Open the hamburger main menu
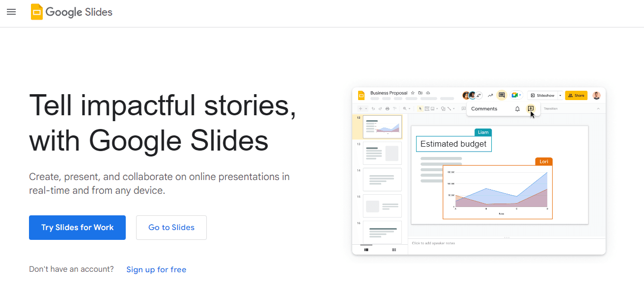Screen dimensions: 644x285 pos(11,12)
